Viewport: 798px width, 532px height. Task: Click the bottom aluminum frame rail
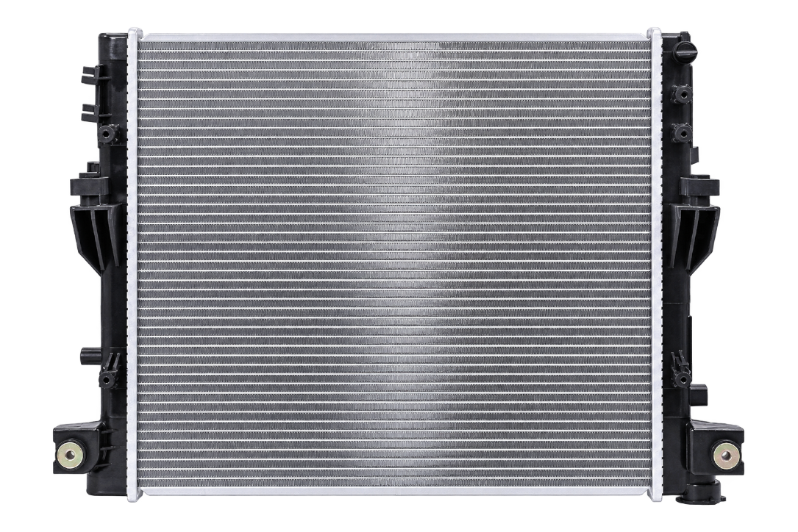pos(394,492)
